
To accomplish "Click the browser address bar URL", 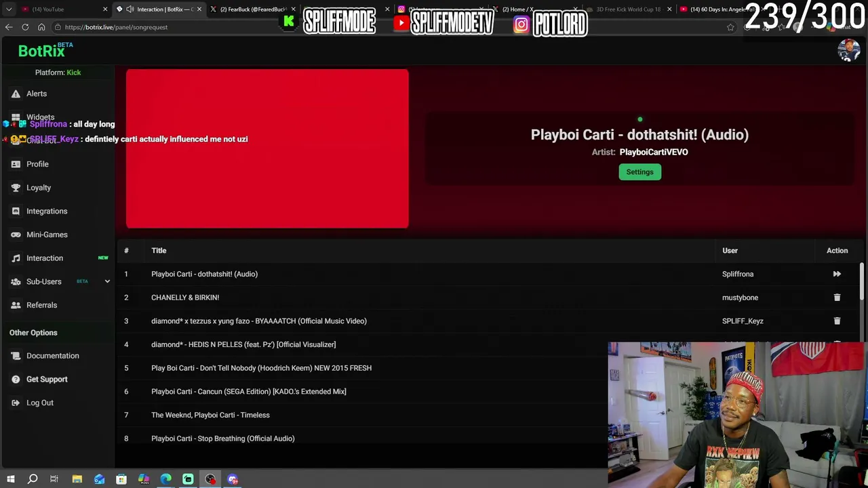I will click(116, 27).
